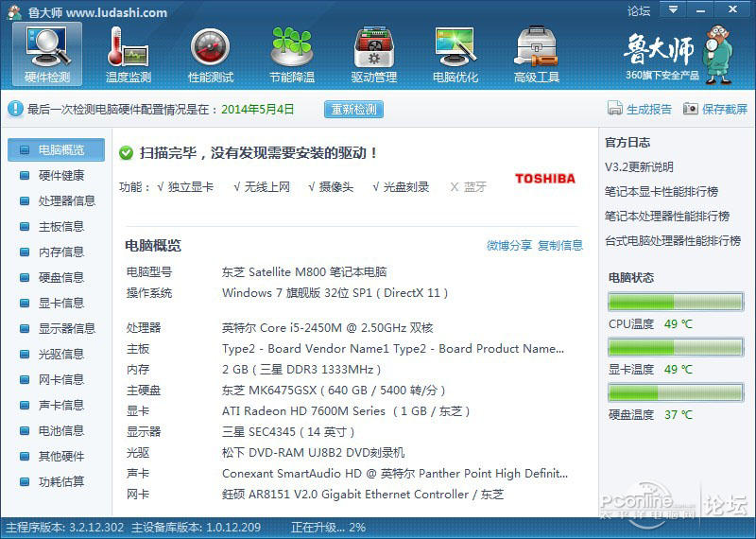756x539 pixels.
Task: Open the 驱动管理 driver management tool
Action: click(373, 55)
